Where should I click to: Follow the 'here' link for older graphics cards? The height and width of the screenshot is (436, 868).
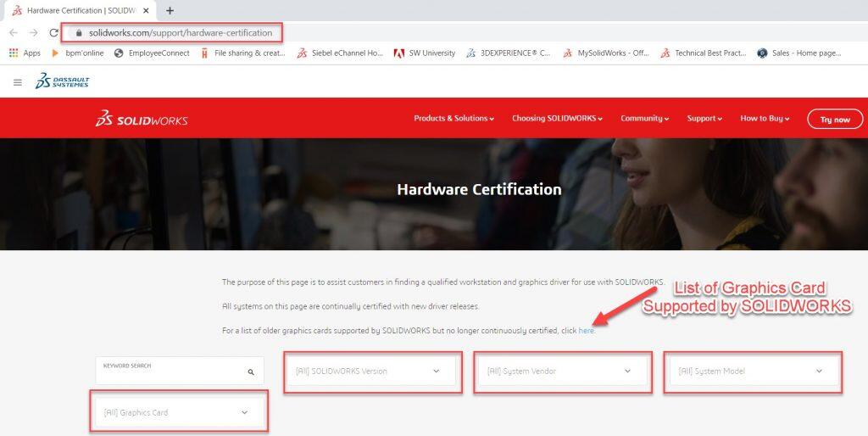pos(586,331)
